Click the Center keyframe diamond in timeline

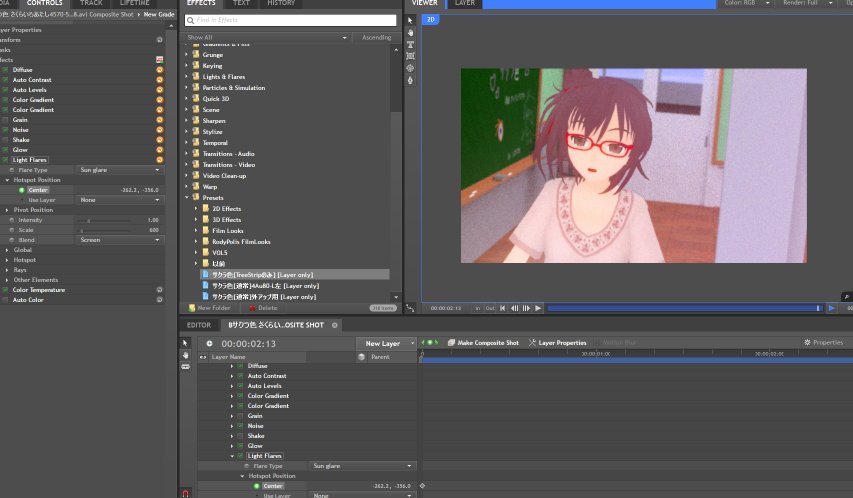[422, 485]
